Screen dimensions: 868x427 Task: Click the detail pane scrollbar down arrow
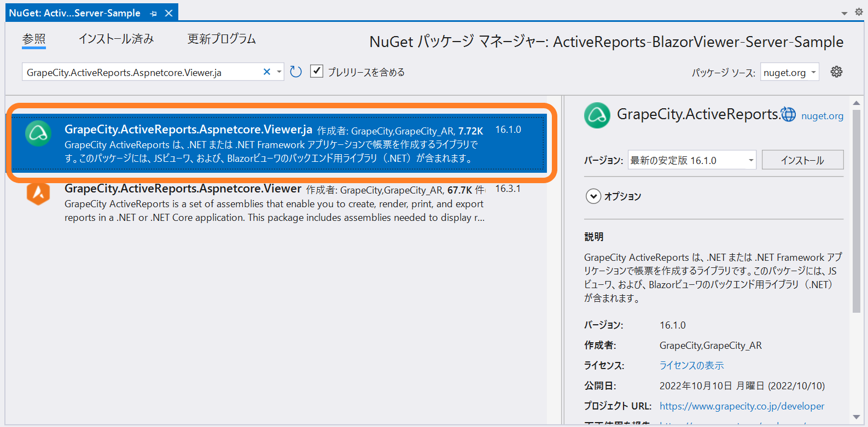[x=857, y=418]
